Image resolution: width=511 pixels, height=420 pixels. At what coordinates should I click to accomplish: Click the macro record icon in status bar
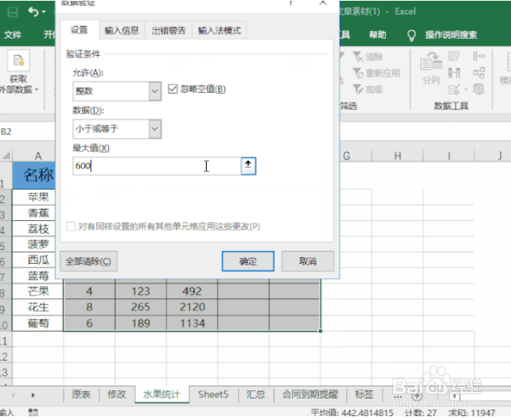pos(33,412)
